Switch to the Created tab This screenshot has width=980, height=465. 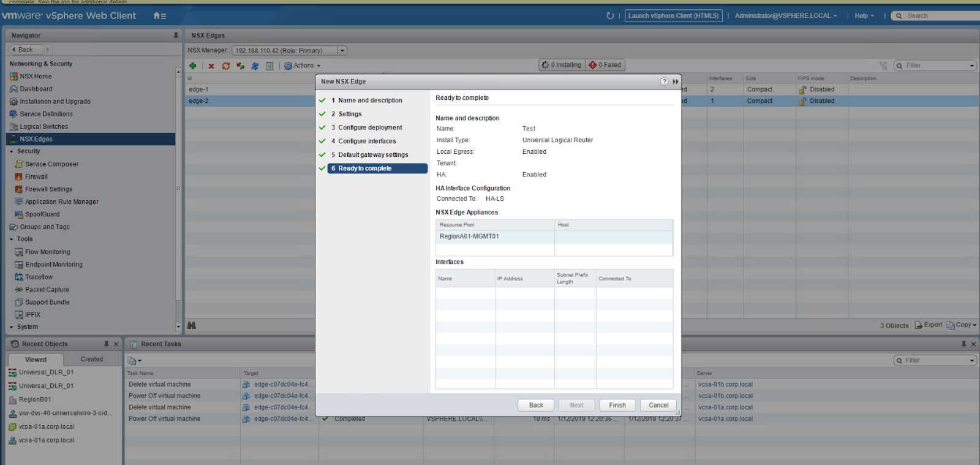92,360
